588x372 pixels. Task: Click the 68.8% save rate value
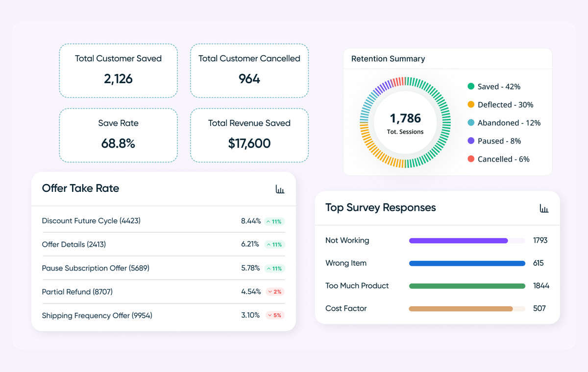click(x=118, y=143)
